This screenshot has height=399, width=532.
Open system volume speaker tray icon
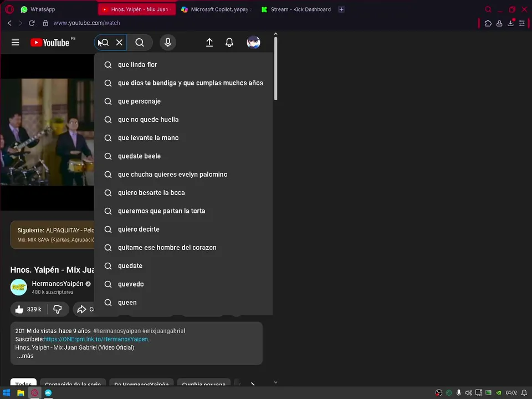[x=469, y=393]
